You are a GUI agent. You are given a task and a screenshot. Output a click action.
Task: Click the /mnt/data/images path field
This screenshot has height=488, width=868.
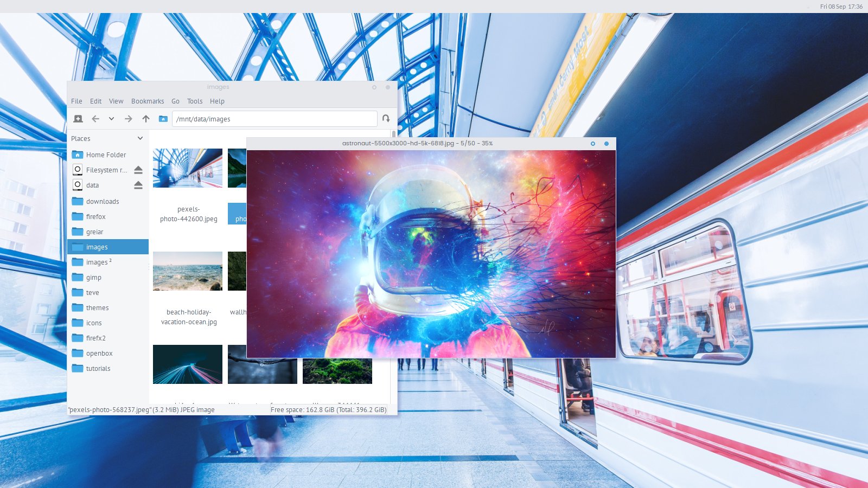(x=275, y=119)
